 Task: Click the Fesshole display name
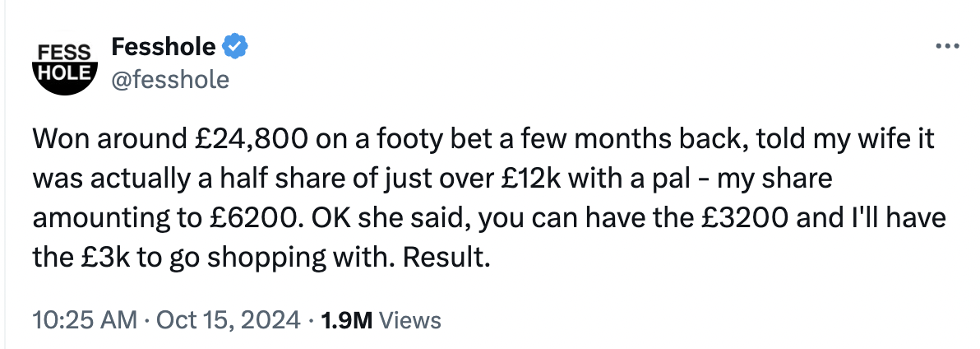pos(164,48)
